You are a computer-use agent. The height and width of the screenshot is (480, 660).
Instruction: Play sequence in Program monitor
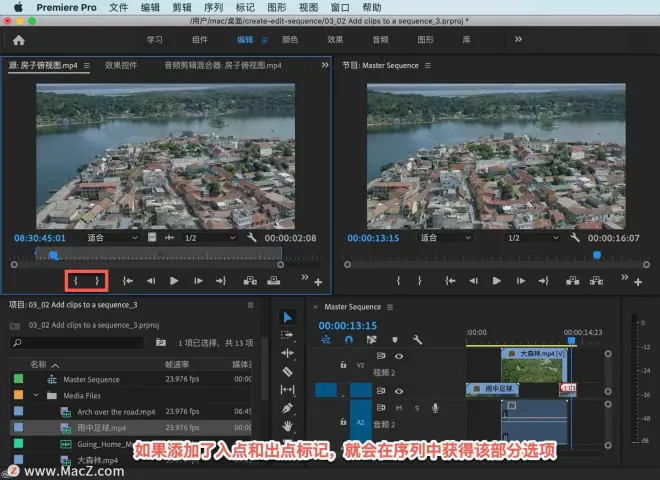click(x=497, y=281)
